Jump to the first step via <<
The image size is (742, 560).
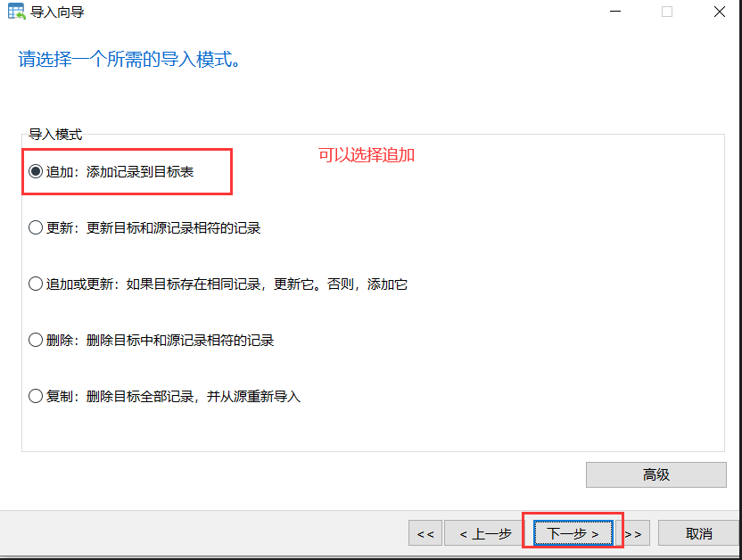(425, 531)
